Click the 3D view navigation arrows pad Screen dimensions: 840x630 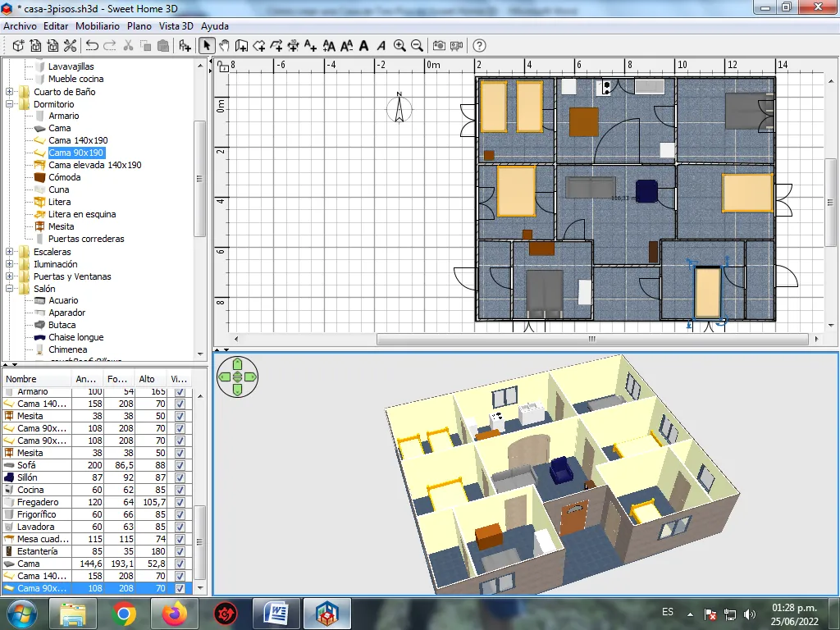237,377
